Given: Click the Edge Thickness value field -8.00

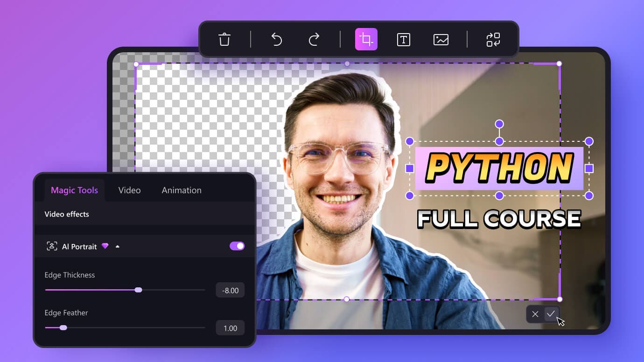Looking at the screenshot, I should click(x=230, y=290).
